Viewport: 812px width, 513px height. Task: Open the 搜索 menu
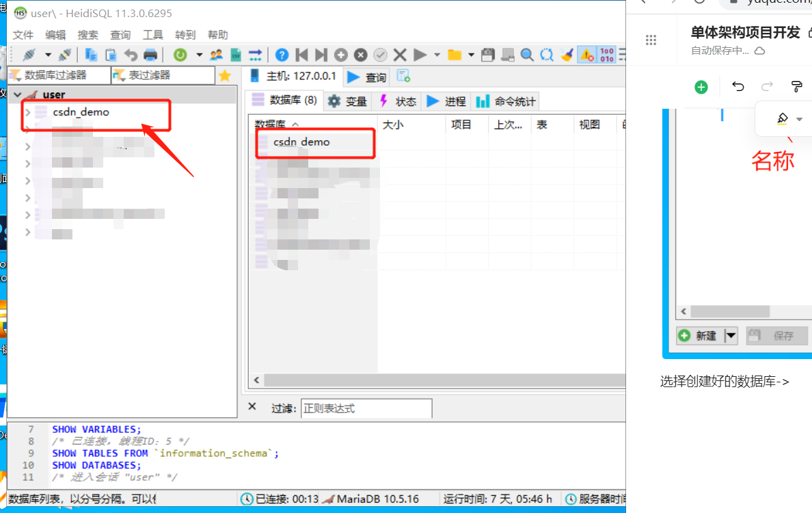87,35
